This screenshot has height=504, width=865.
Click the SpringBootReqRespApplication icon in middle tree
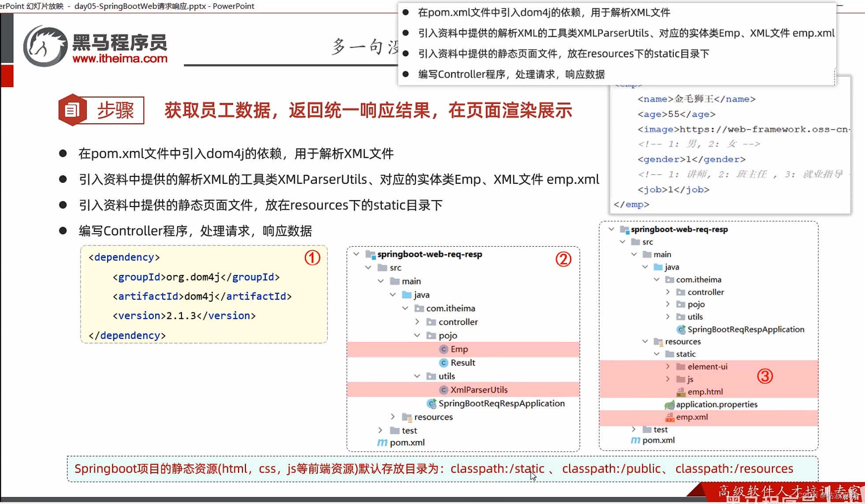(x=431, y=404)
